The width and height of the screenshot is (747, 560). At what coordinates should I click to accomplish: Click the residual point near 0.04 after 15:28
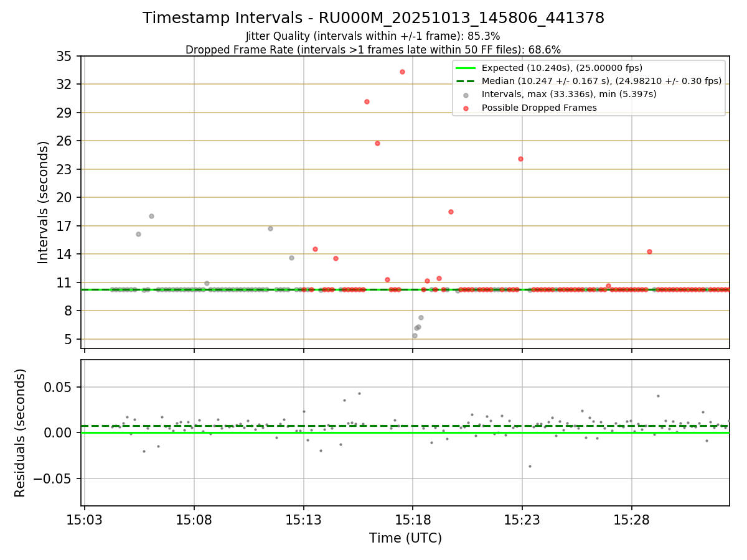pos(657,396)
